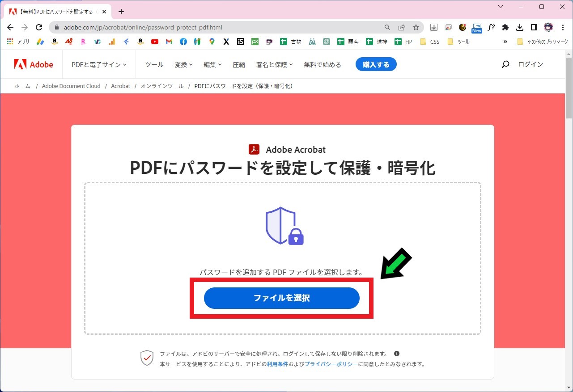Open Chrome extensions puzzle icon
573x392 pixels.
505,27
